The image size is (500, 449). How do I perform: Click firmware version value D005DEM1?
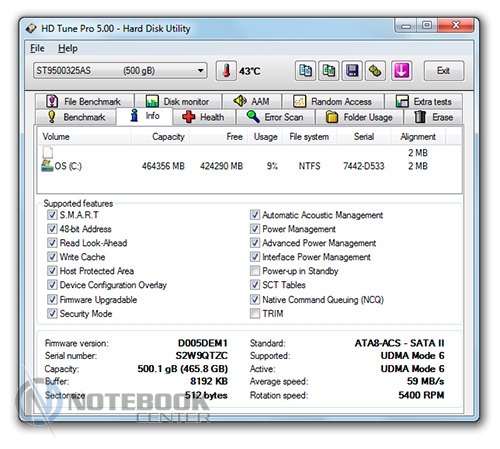(203, 343)
